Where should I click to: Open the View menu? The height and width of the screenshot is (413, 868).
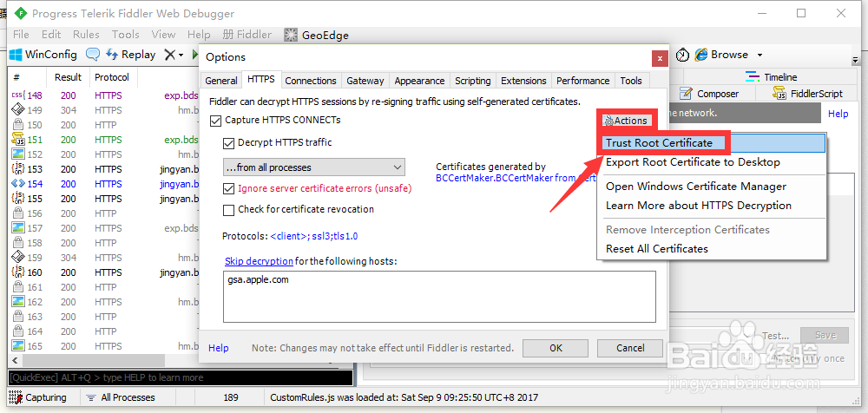(x=163, y=35)
